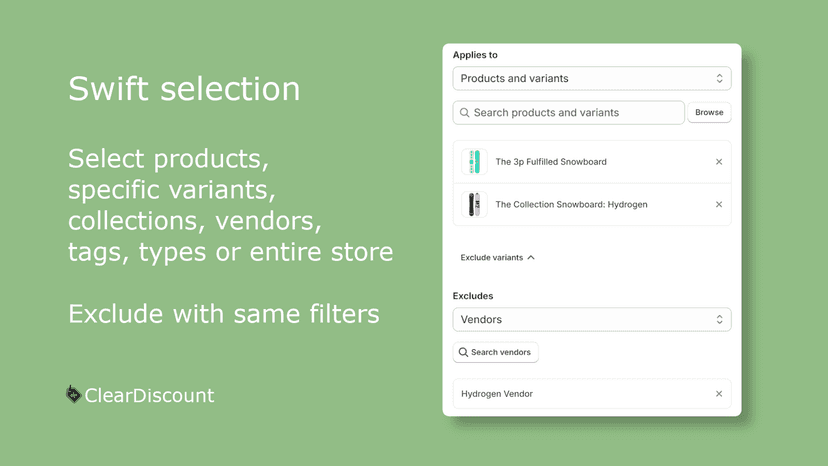Click the ClearDiscount brand name
The image size is (828, 466).
coord(149,395)
